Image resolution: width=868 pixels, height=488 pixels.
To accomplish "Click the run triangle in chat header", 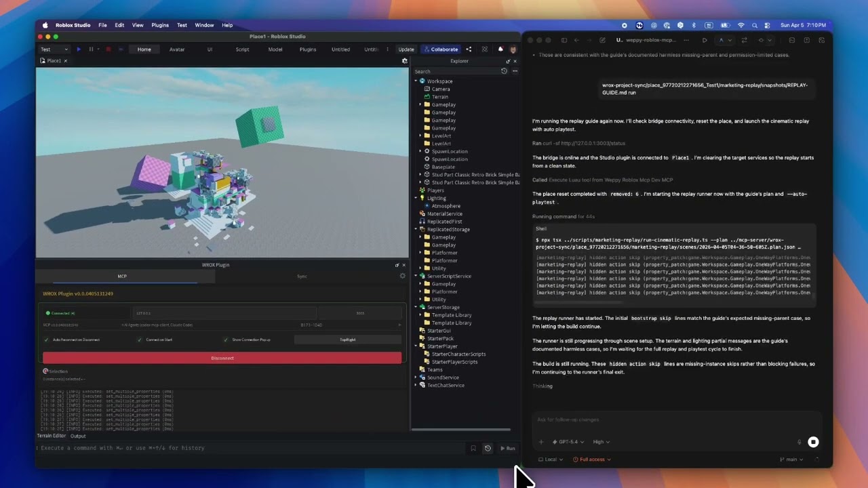I will [705, 40].
